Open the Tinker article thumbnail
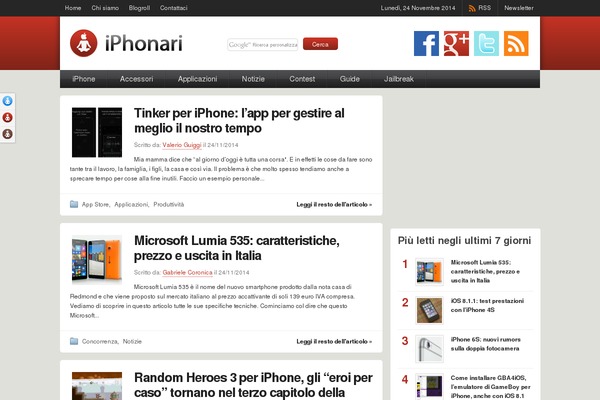 point(97,132)
